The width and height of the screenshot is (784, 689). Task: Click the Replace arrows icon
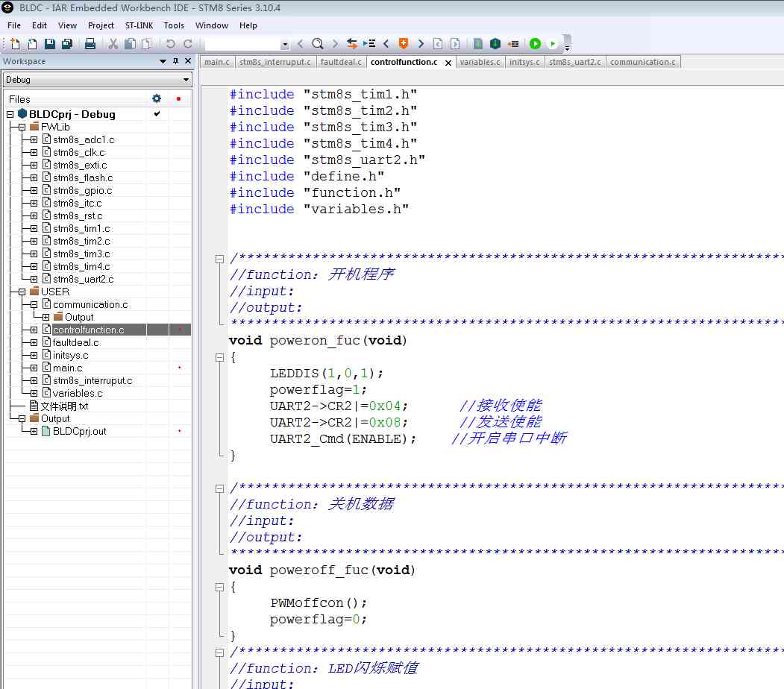(x=352, y=44)
